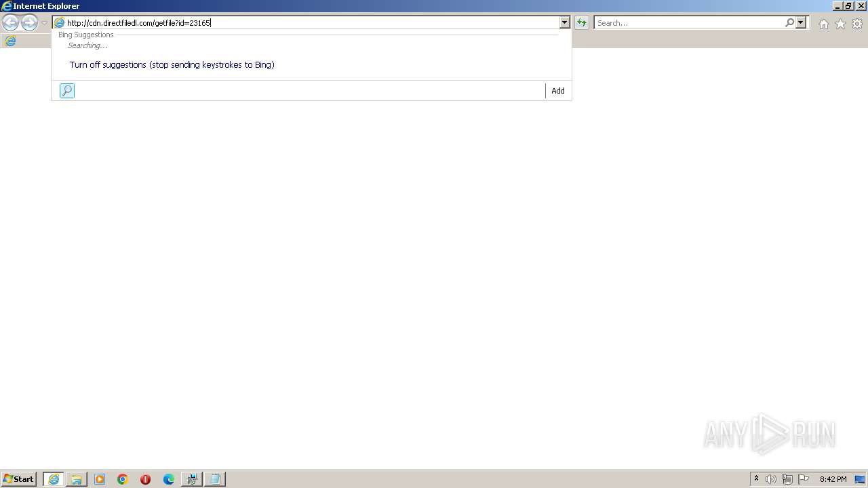Open the recent pages dropdown arrow

coord(44,23)
